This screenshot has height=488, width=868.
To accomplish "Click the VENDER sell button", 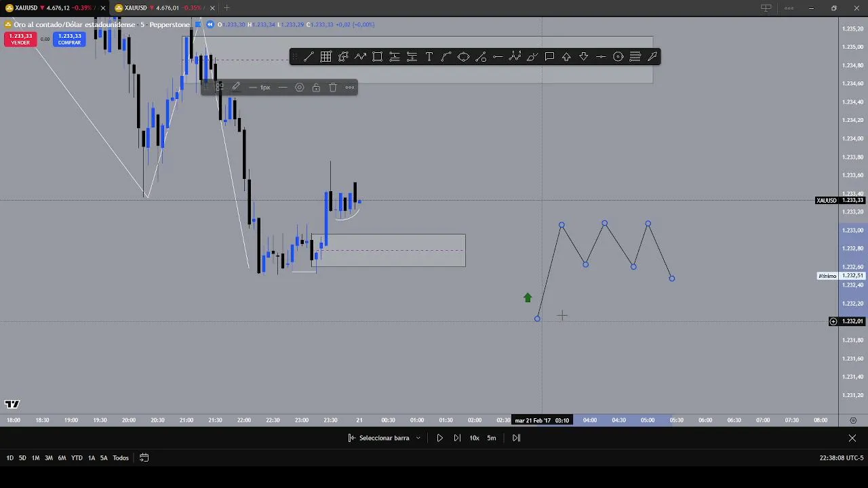I will pos(20,39).
